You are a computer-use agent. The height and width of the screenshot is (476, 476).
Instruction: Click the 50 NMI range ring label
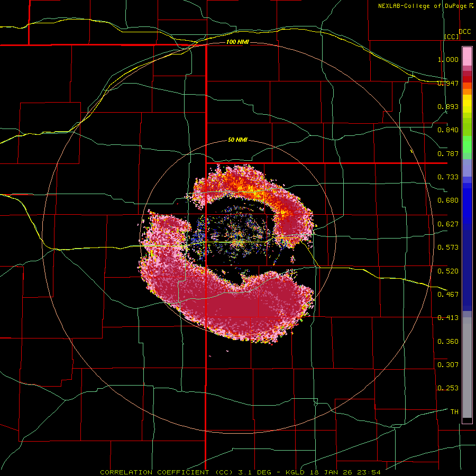[237, 140]
